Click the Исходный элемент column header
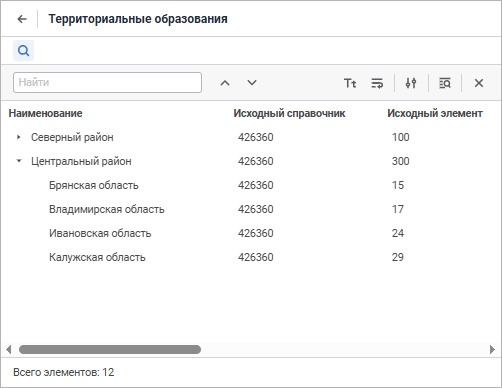This screenshot has width=502, height=388. coord(435,113)
